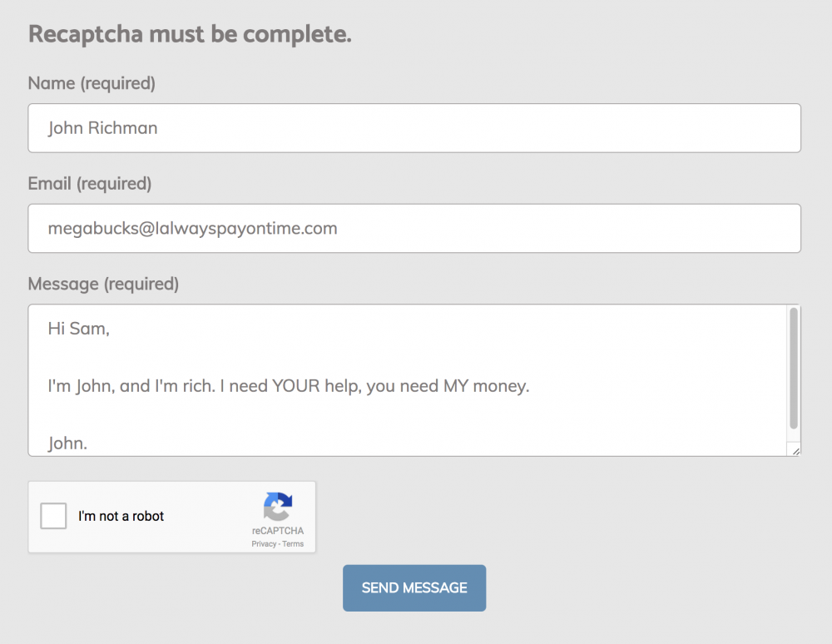Viewport: 832px width, 644px height.
Task: Open the reCAPTCHA Privacy link
Action: click(x=264, y=544)
